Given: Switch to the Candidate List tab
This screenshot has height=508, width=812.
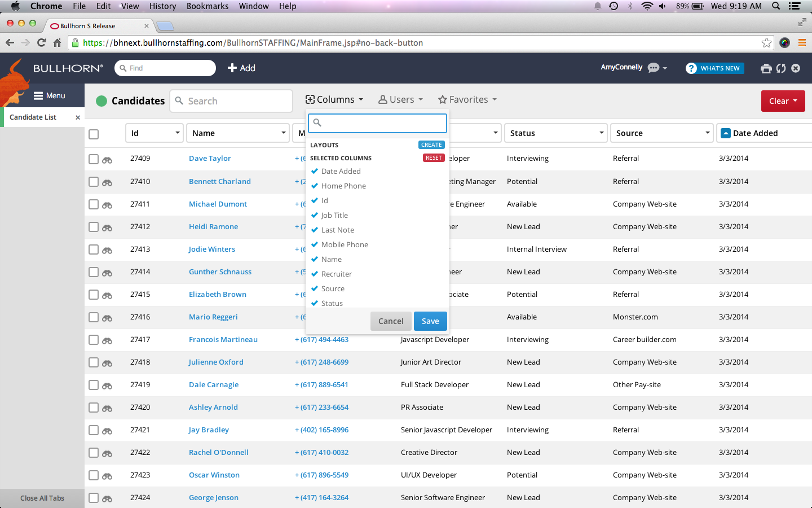Looking at the screenshot, I should pyautogui.click(x=33, y=117).
